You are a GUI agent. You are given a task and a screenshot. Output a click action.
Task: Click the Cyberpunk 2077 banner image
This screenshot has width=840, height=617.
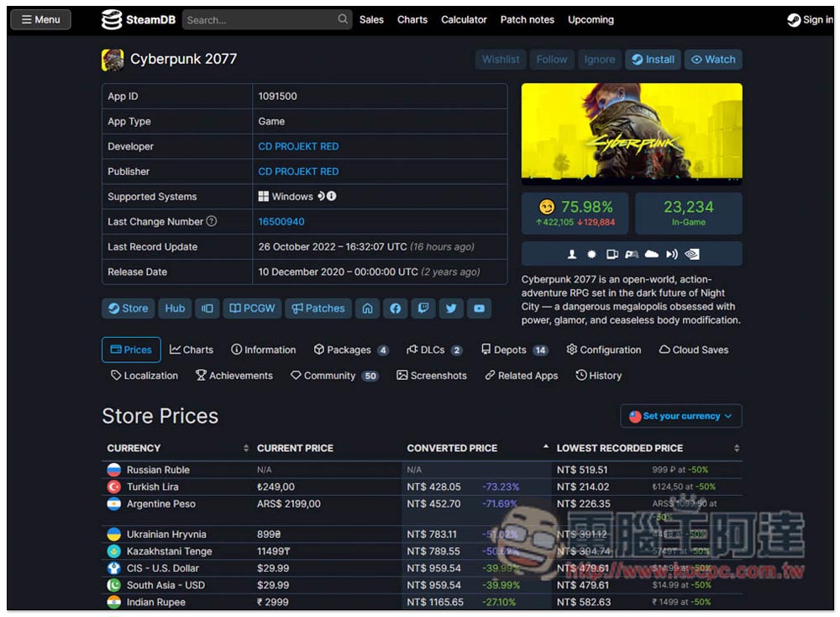coord(631,133)
